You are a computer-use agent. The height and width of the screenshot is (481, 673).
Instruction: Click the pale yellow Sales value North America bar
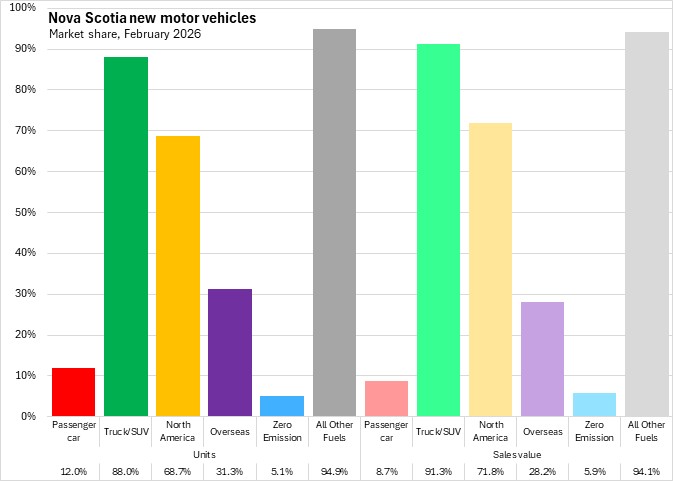[x=490, y=270]
